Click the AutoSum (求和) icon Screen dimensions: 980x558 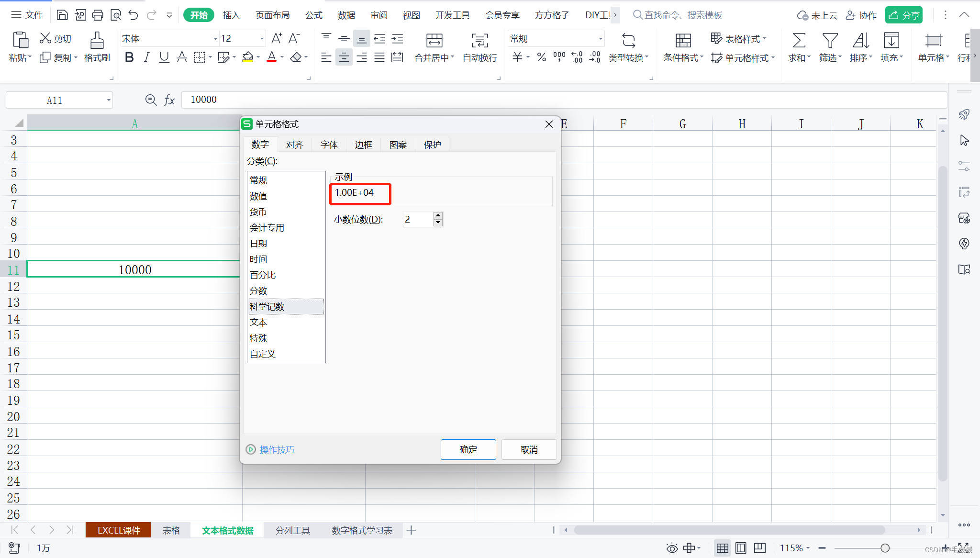pyautogui.click(x=799, y=41)
